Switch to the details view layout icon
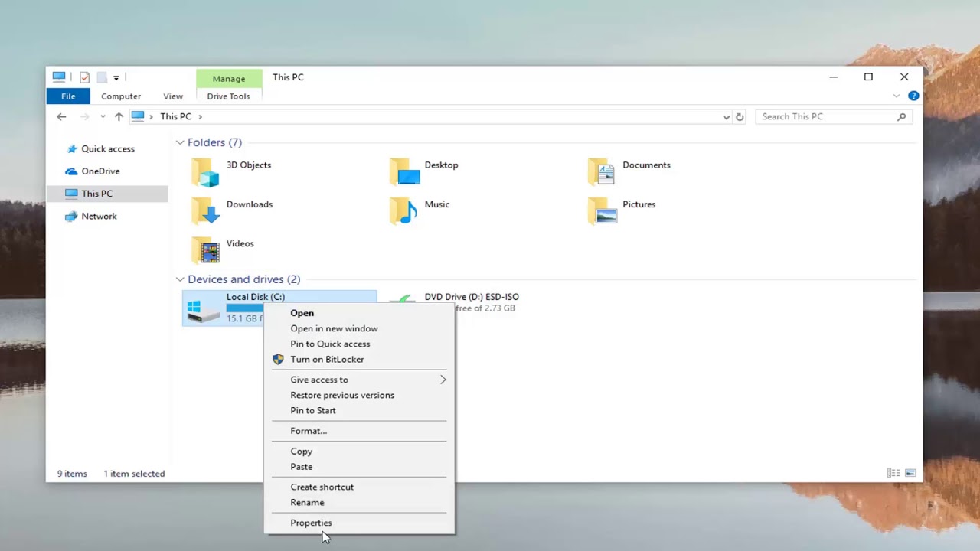The width and height of the screenshot is (980, 551). pyautogui.click(x=893, y=474)
